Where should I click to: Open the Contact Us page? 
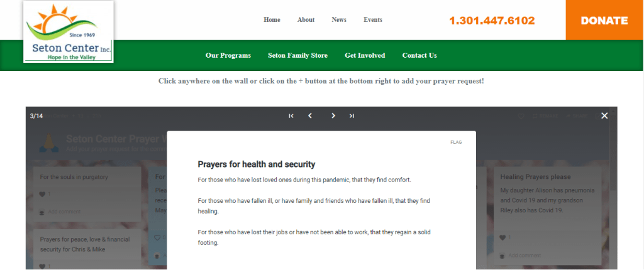click(x=419, y=55)
